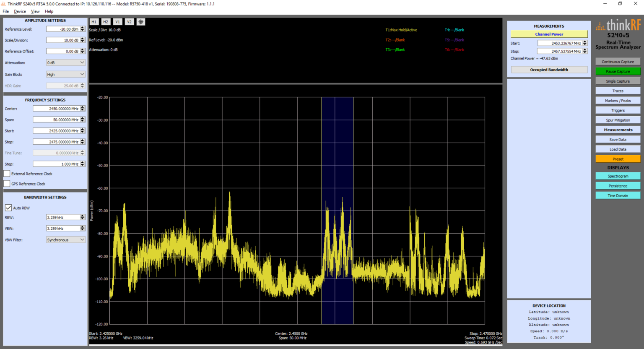Open the Persistence display
This screenshot has height=349, width=644.
click(618, 185)
